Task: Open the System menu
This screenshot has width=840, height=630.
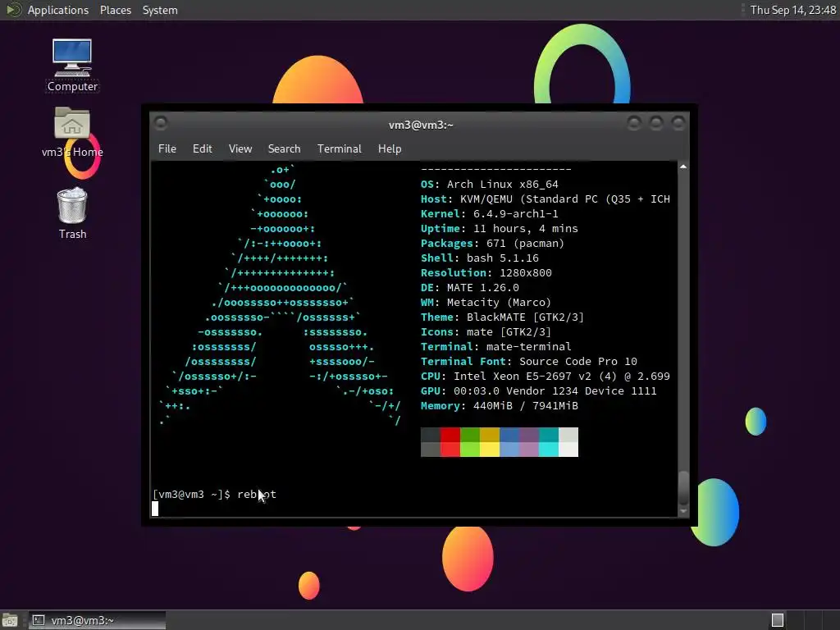Action: tap(160, 10)
